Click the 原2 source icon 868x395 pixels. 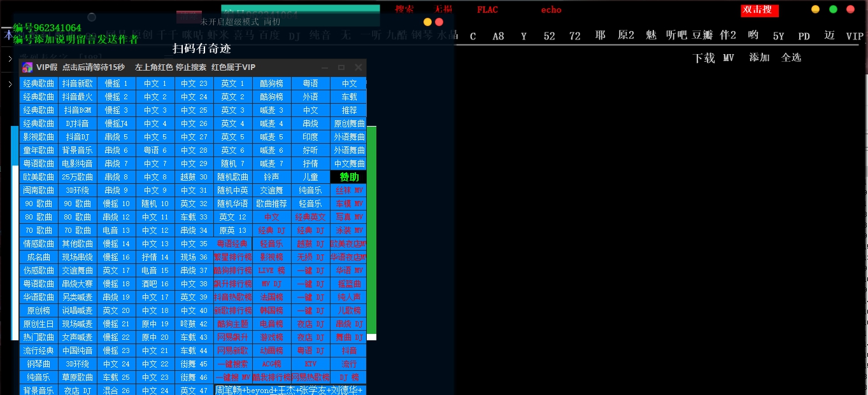[x=625, y=36]
